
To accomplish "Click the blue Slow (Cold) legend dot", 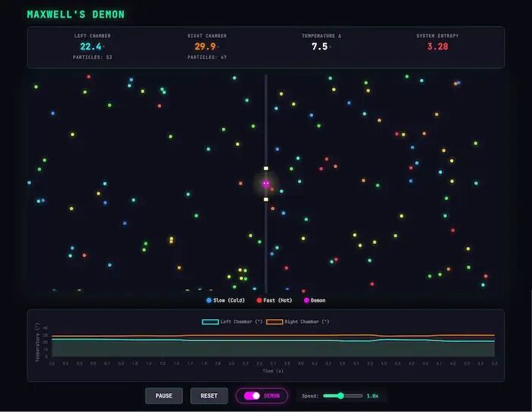I will 209,300.
